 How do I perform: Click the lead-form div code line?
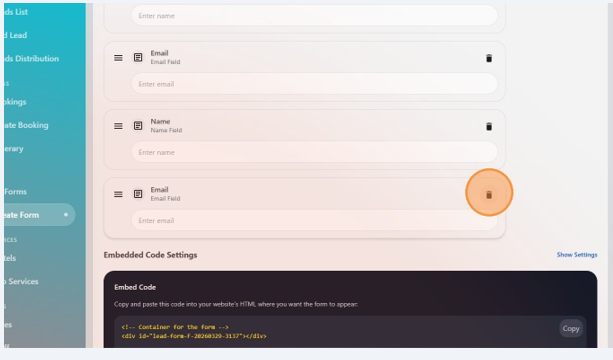(194, 336)
